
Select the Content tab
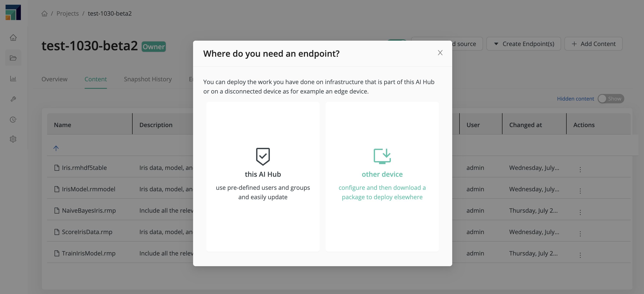95,79
